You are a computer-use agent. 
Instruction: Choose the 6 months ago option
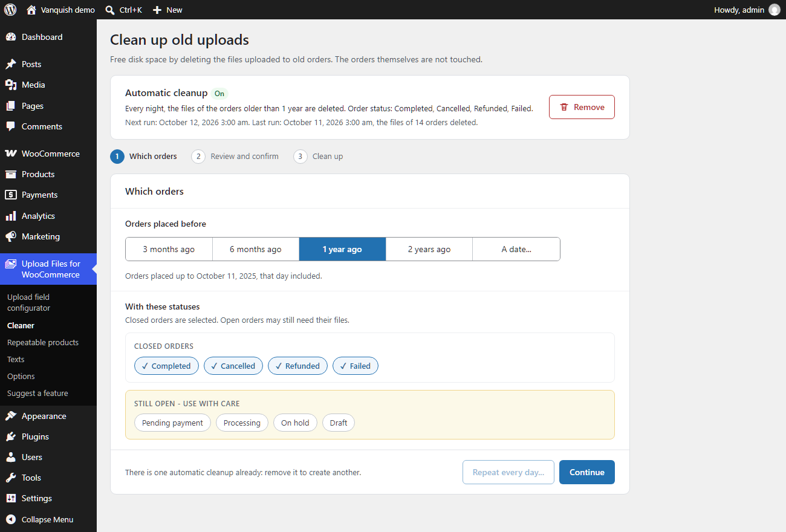click(256, 249)
